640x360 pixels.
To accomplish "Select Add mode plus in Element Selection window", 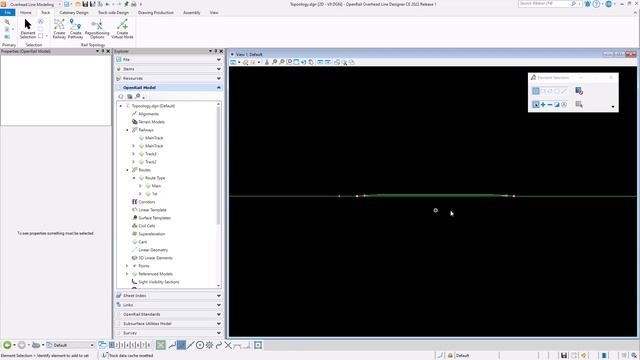I will click(x=543, y=105).
